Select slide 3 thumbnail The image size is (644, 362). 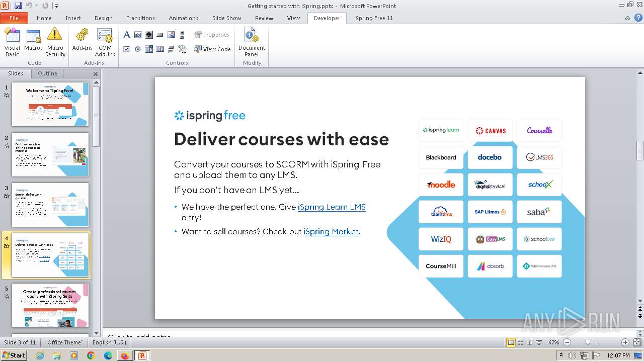pyautogui.click(x=50, y=205)
